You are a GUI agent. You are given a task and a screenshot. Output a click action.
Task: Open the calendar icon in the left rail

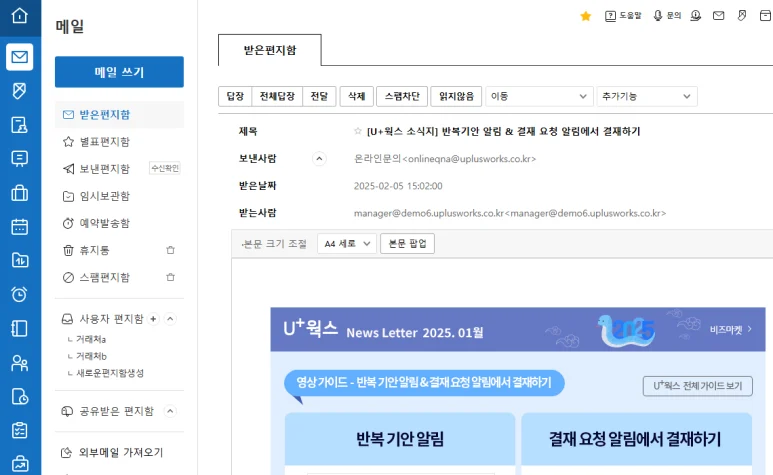pos(19,226)
